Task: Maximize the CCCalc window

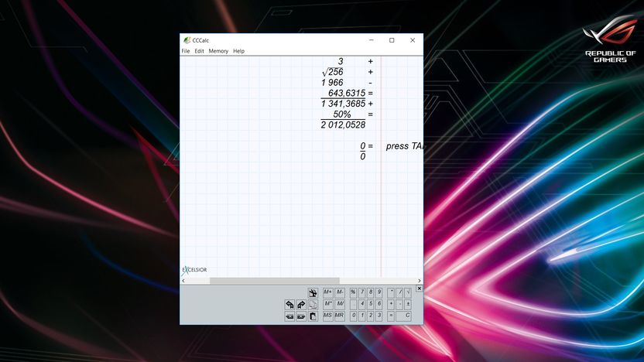Action: click(x=392, y=40)
